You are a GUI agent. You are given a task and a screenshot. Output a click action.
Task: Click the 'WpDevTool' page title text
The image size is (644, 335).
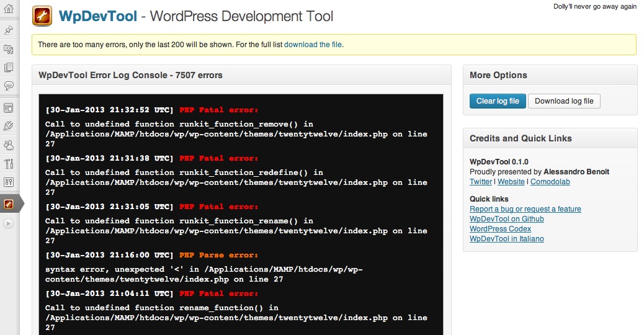click(x=98, y=16)
